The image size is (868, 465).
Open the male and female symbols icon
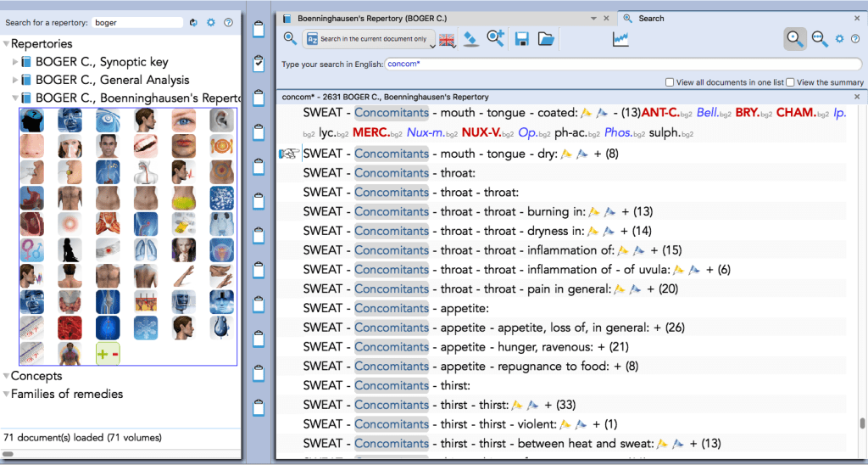(32, 250)
